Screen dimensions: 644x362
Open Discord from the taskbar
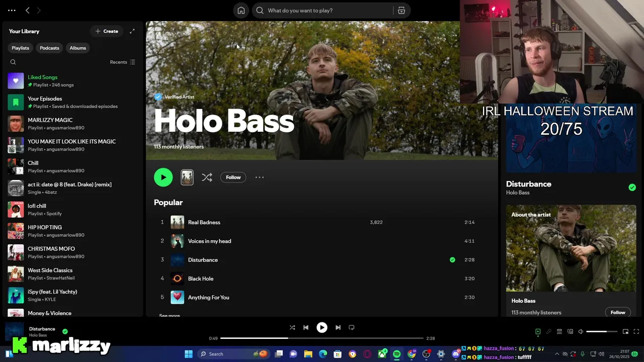(x=455, y=354)
